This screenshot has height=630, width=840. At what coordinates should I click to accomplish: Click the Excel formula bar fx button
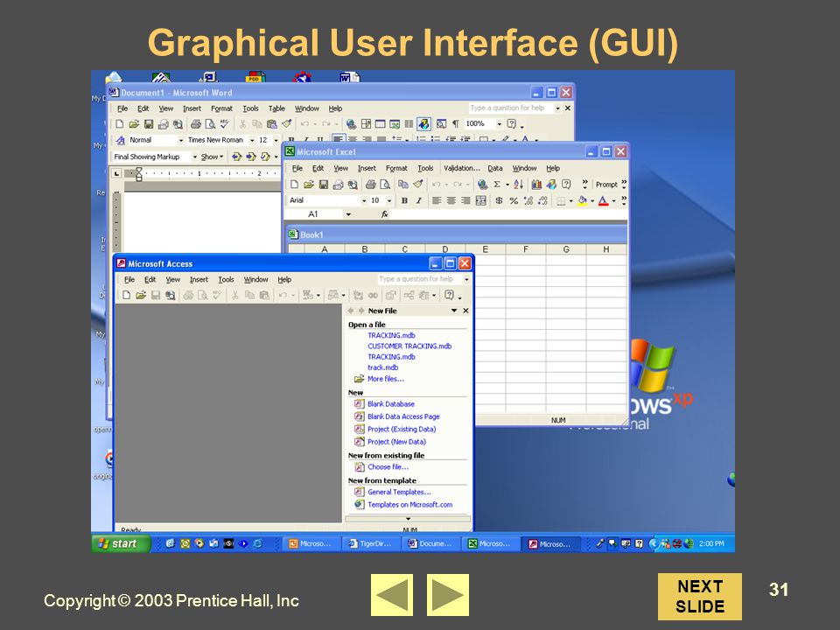[385, 214]
